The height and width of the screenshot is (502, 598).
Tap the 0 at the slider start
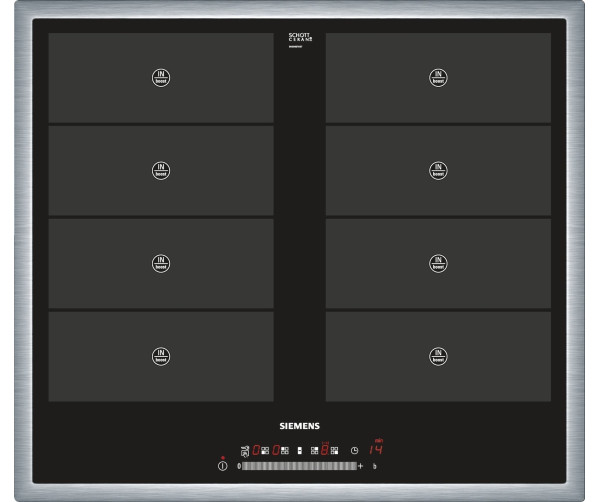tap(239, 466)
